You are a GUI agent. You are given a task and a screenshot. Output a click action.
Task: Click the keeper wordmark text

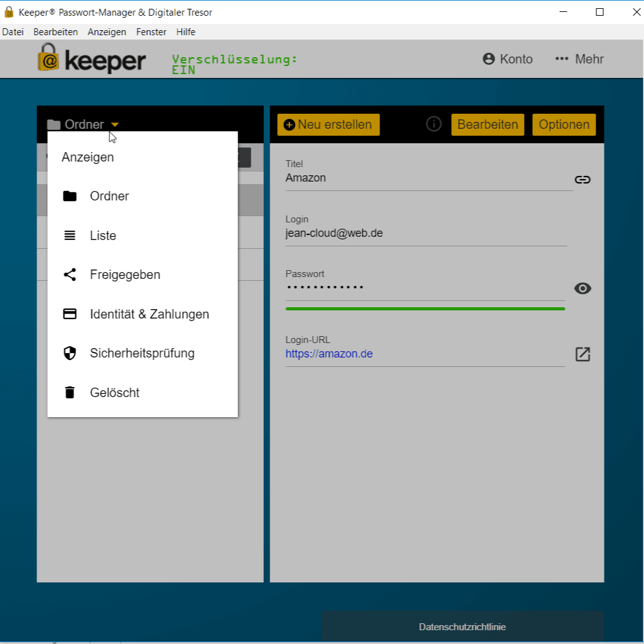106,61
